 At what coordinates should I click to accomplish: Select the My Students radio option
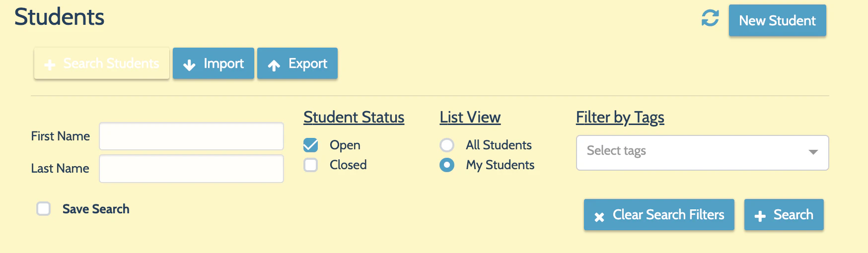point(447,165)
